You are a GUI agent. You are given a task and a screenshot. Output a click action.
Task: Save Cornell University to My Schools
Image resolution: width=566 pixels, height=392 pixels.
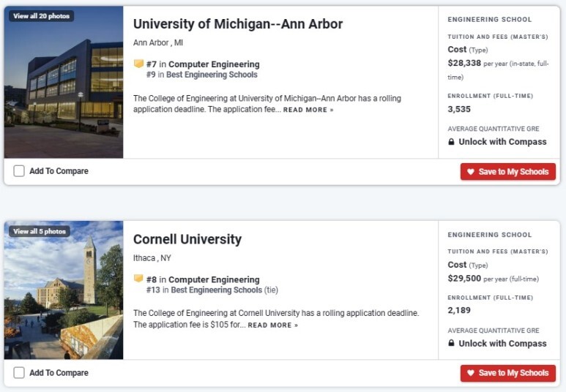[508, 373]
